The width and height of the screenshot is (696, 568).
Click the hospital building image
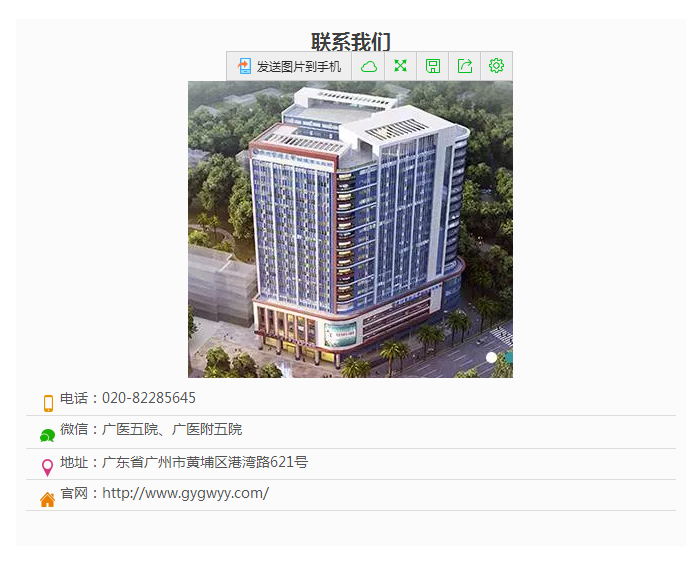tap(350, 229)
